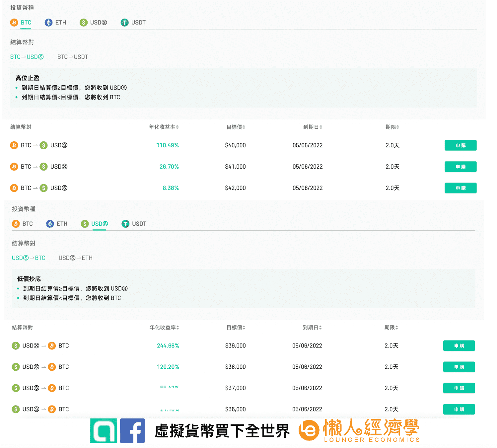Click the Tether icon in lower tab row
This screenshot has height=448, width=497.
[125, 224]
